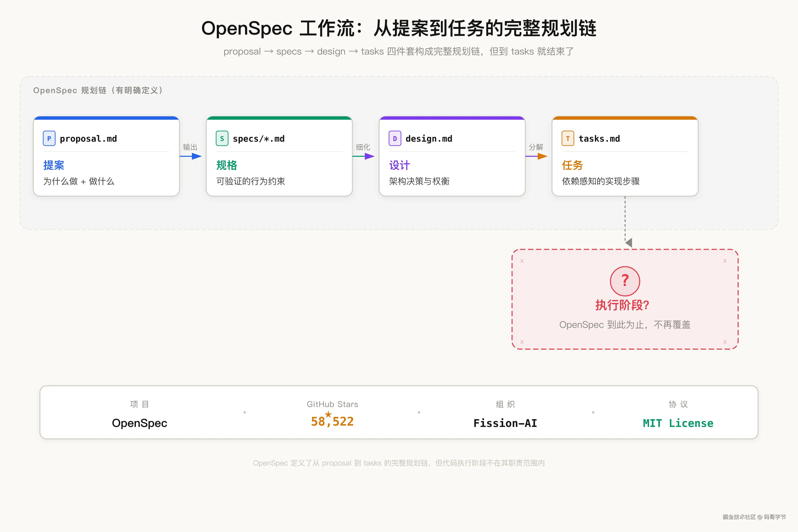This screenshot has height=532, width=798.
Task: Click the subtitle beginning with proposal → specs
Action: point(399,52)
